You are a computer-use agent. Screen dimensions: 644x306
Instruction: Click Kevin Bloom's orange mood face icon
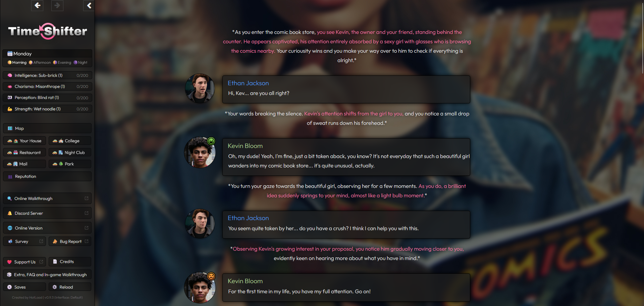(211, 276)
